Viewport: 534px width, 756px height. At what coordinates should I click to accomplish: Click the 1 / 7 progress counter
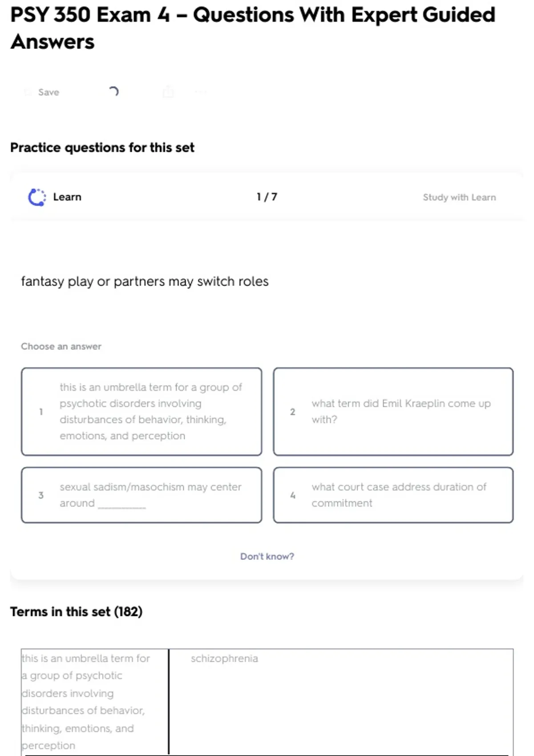[x=267, y=197]
